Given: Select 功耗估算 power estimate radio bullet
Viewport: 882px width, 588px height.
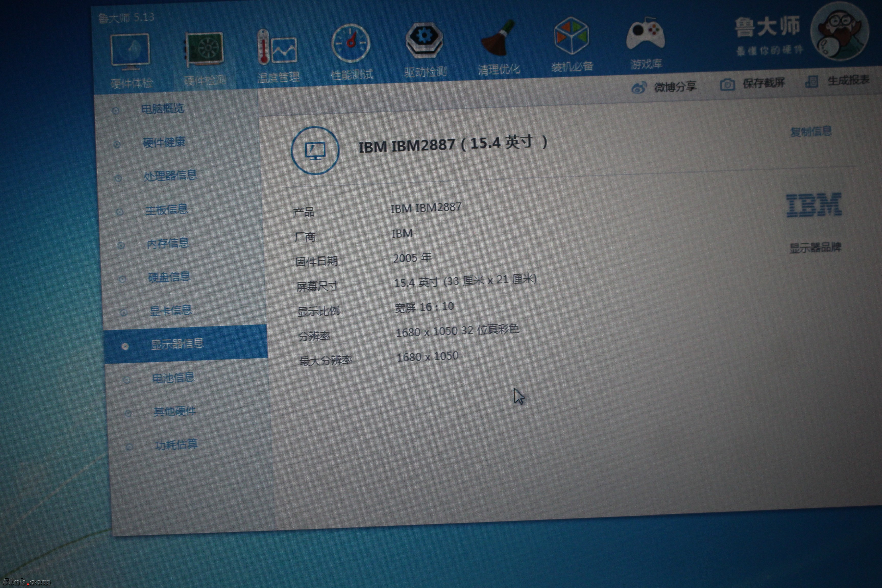Looking at the screenshot, I should [130, 447].
